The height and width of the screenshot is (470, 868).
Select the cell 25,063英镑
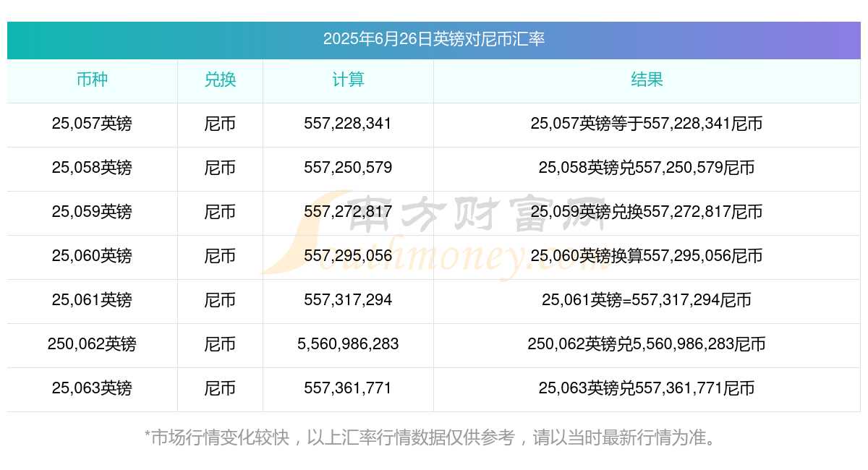[x=92, y=388]
